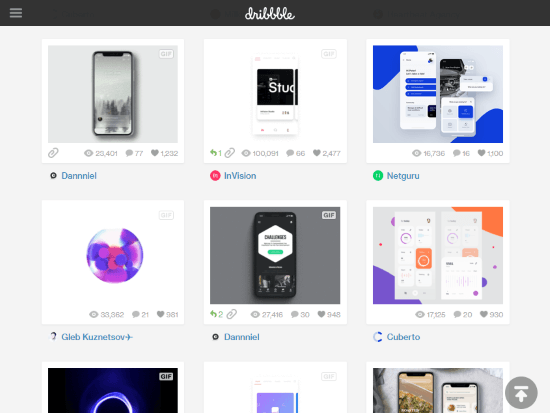Open the Netguru blue app design thumbnail
The image size is (550, 413).
tap(438, 94)
